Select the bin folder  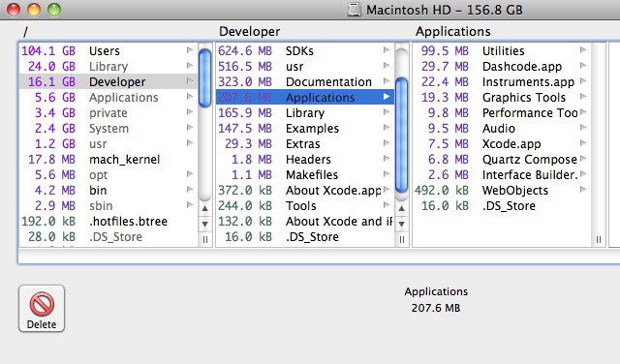point(108,190)
